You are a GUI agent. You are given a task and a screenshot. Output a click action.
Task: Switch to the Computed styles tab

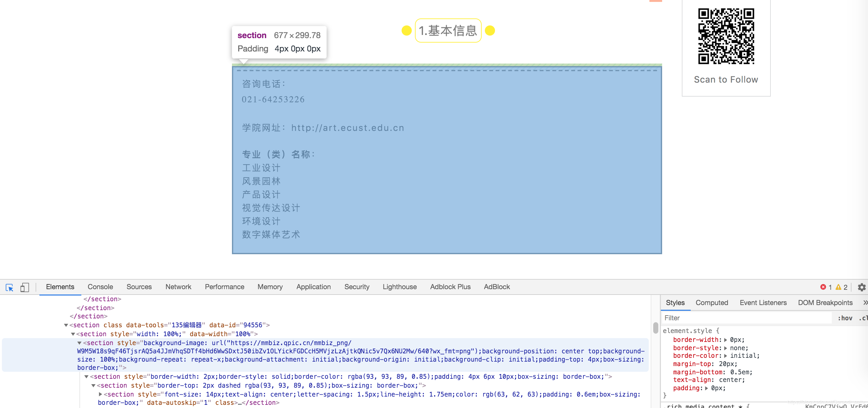711,303
